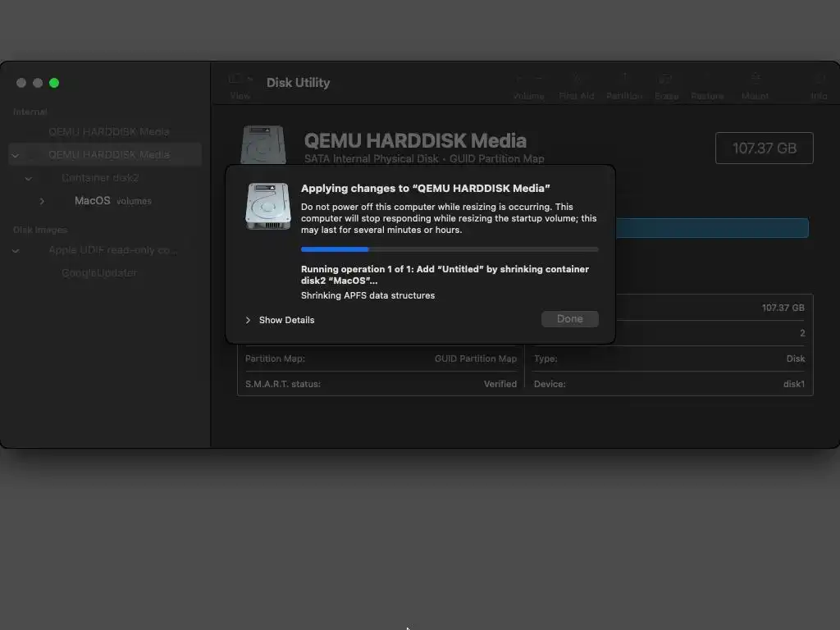The height and width of the screenshot is (630, 840).
Task: Open the Info toolbar button
Action: [819, 85]
